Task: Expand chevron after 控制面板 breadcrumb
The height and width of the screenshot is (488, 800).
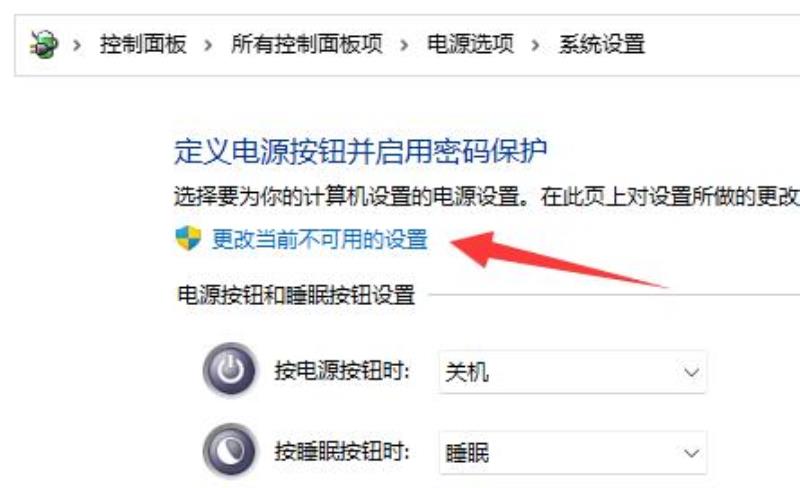Action: 208,45
